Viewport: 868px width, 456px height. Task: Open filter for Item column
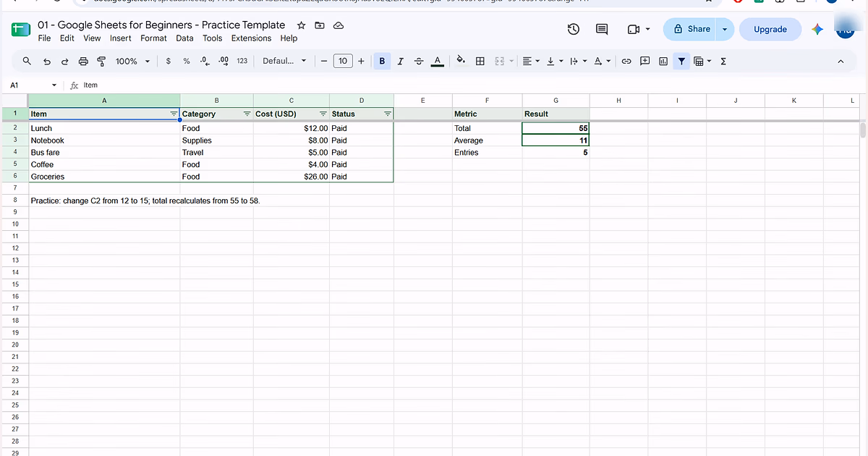pos(173,114)
